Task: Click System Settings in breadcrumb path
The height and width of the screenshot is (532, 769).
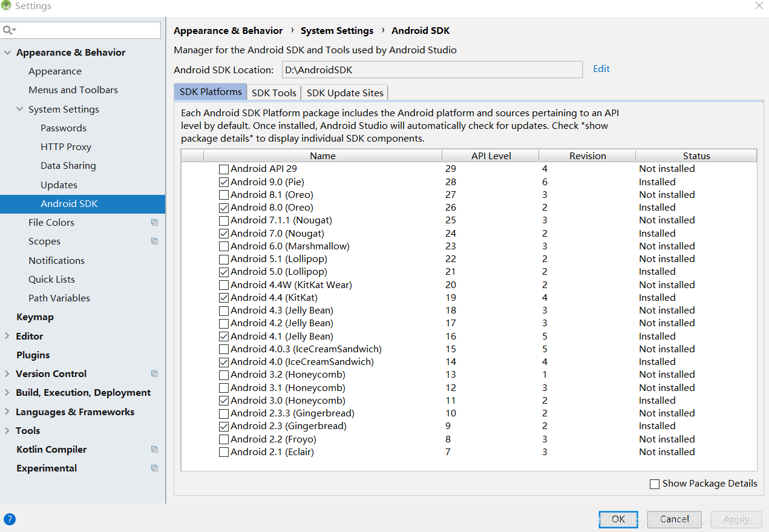Action: coord(337,31)
